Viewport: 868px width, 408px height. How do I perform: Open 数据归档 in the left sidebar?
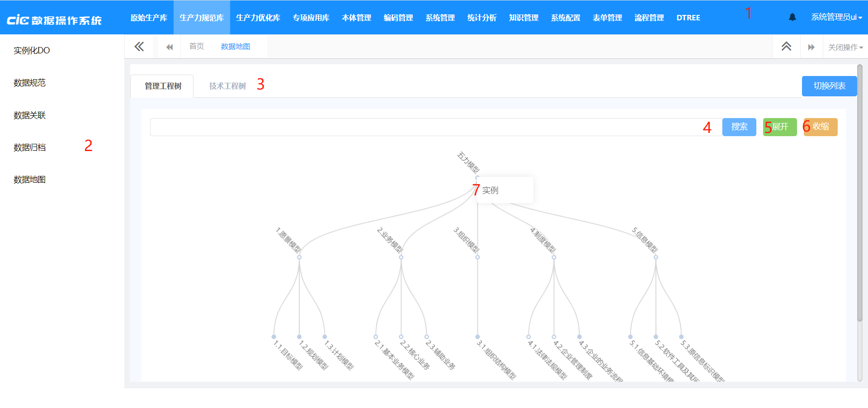pos(30,147)
